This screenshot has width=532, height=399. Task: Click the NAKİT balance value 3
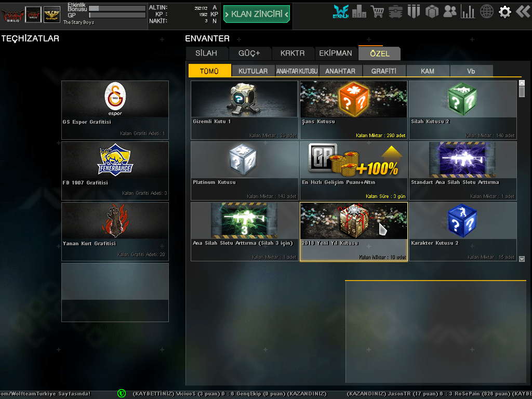pyautogui.click(x=206, y=21)
